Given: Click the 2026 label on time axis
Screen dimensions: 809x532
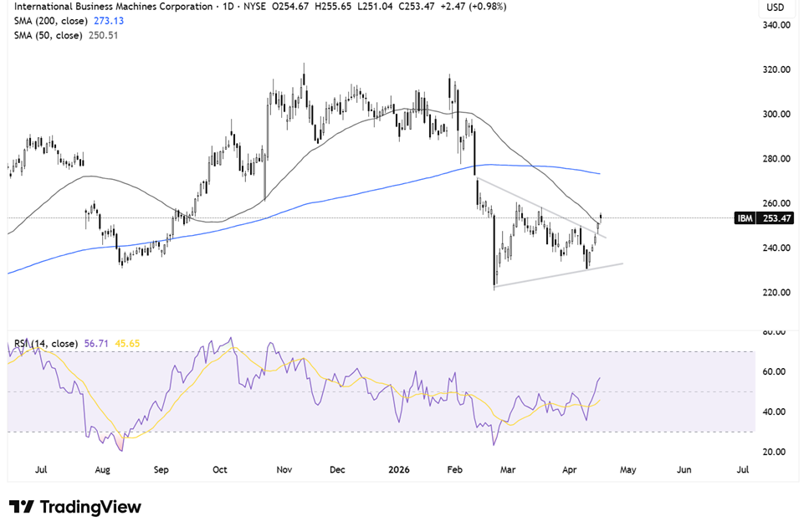Looking at the screenshot, I should pyautogui.click(x=399, y=470).
